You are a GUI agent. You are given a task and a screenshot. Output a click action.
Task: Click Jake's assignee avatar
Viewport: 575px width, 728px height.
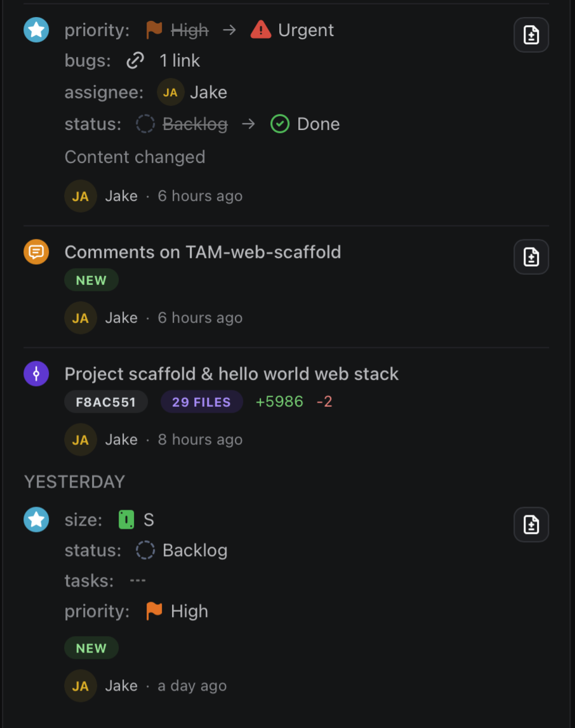coord(170,93)
